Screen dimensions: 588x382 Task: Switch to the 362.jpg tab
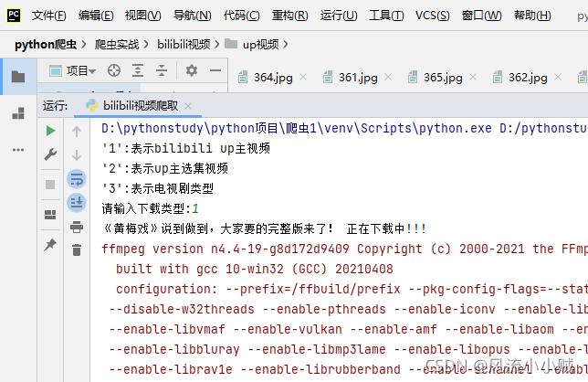click(x=520, y=78)
